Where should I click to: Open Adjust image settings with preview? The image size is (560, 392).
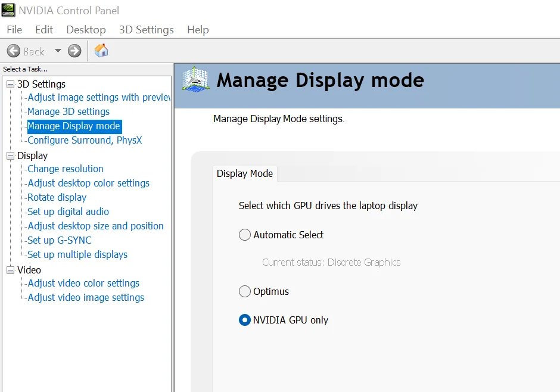pyautogui.click(x=99, y=97)
